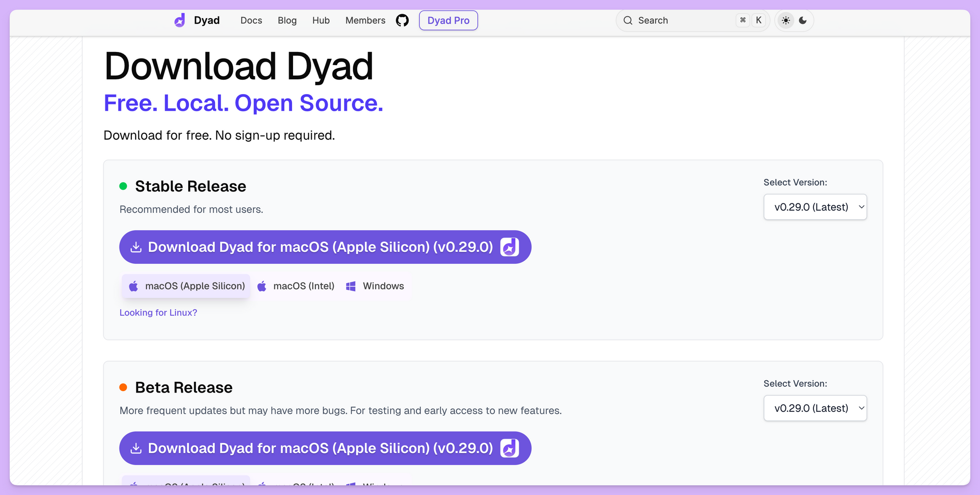Visit the Members page
The width and height of the screenshot is (980, 495).
pos(365,21)
